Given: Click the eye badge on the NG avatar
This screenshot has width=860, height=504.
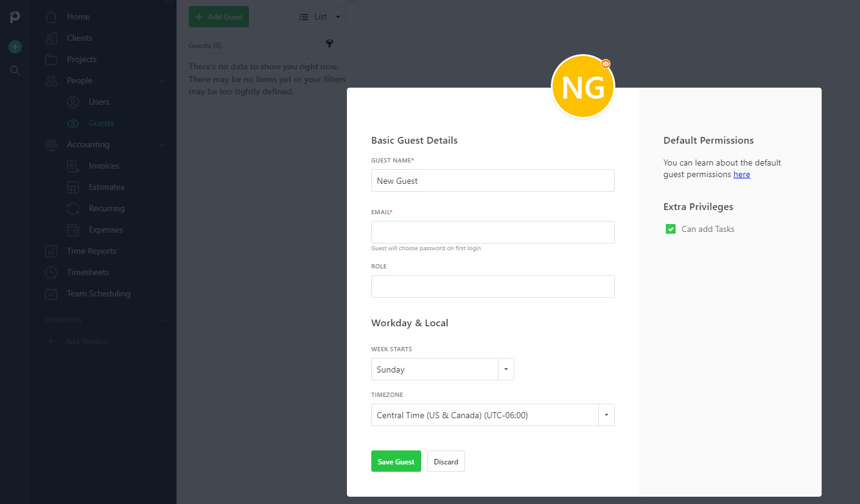Looking at the screenshot, I should point(605,63).
